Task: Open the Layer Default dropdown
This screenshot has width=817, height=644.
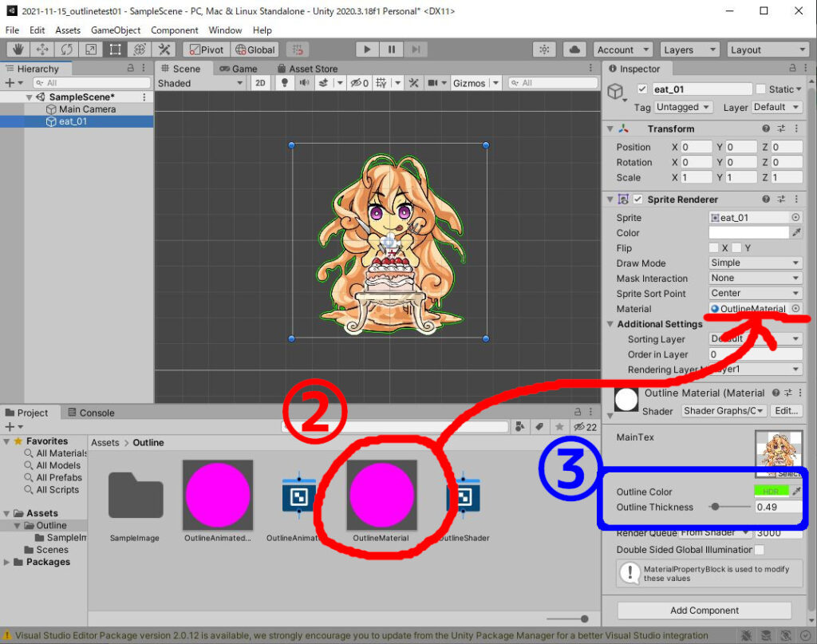Action: [x=777, y=107]
